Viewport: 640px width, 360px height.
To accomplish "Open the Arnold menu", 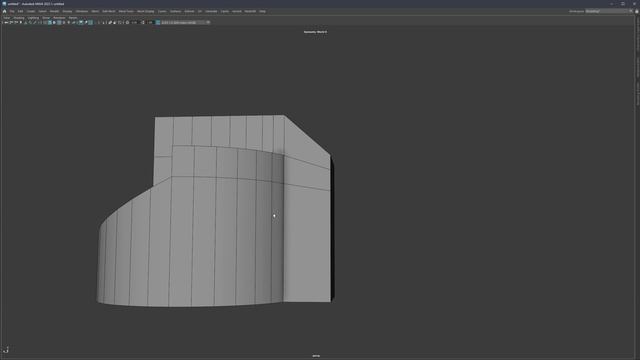I will pyautogui.click(x=237, y=11).
